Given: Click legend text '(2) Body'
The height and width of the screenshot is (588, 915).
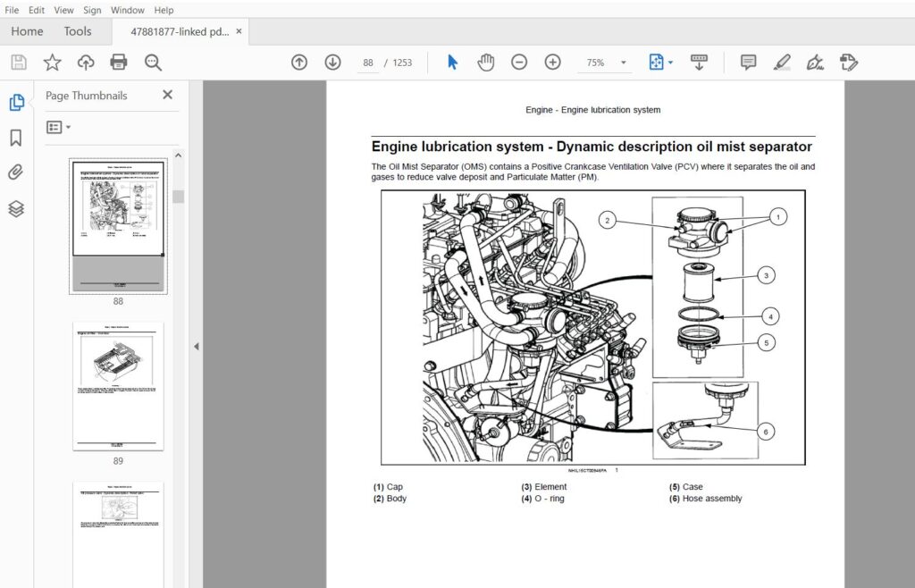Looking at the screenshot, I should 390,498.
